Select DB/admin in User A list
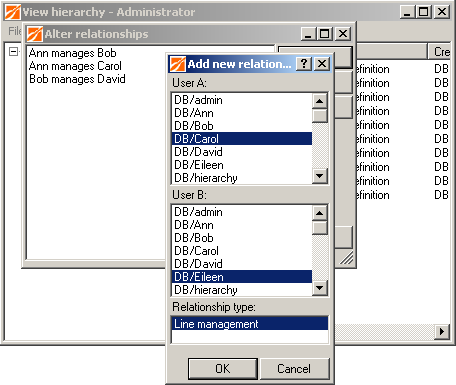456x385 pixels. click(242, 100)
